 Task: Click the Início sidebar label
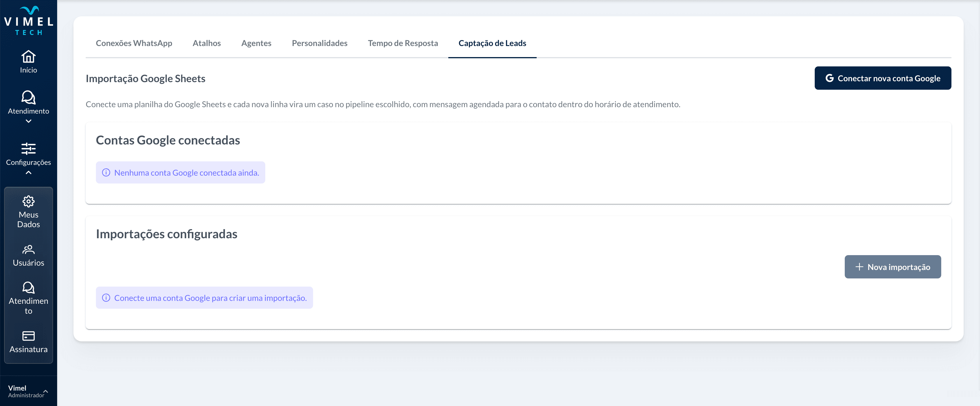coord(29,70)
